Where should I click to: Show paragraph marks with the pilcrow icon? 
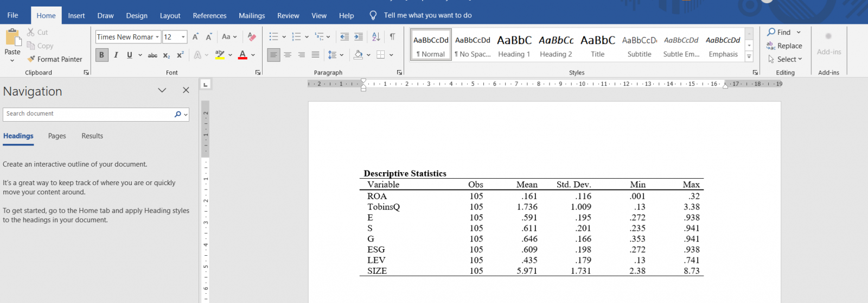coord(392,37)
